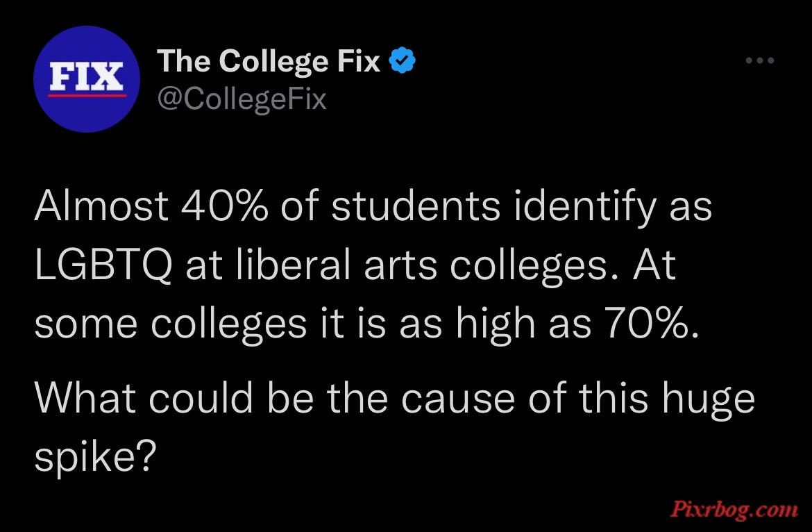812x532 pixels.
Task: Click the Pixrbog.com watermark
Action: tap(734, 509)
